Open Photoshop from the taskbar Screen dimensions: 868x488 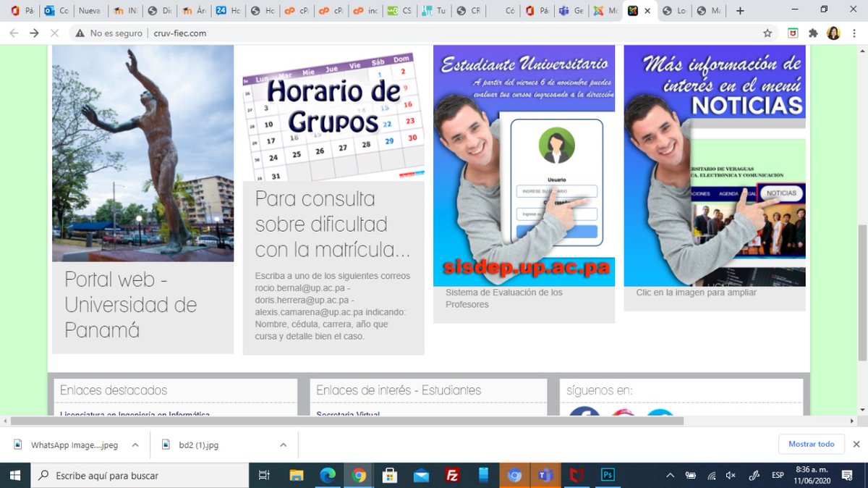click(608, 476)
